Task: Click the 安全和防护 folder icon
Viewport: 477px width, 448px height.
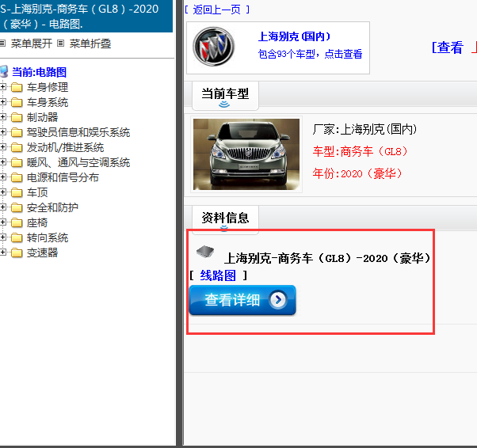Action: 17,207
